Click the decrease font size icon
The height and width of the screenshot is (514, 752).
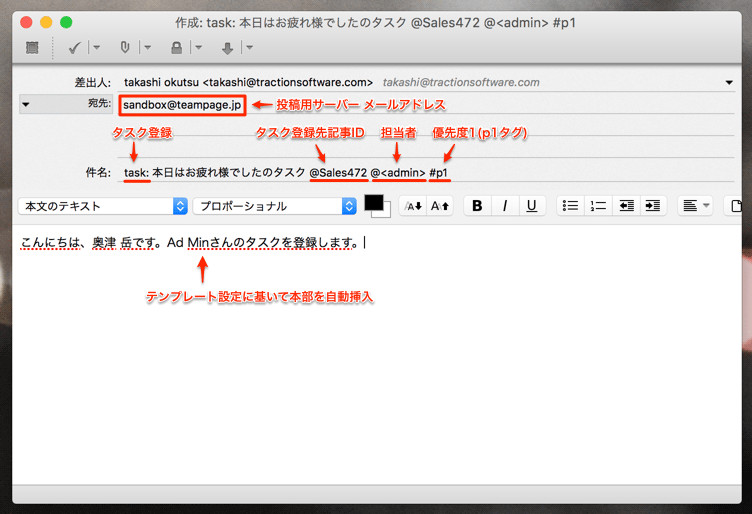coord(413,206)
